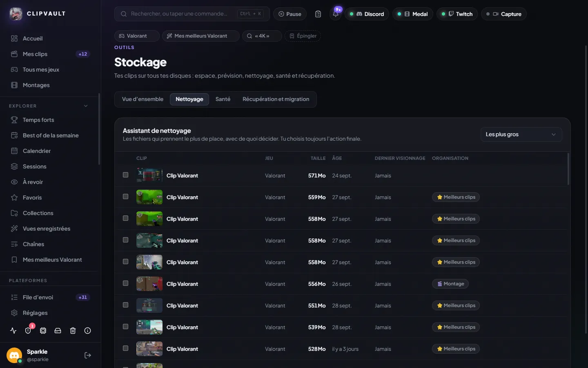The width and height of the screenshot is (588, 368).
Task: Open thumbnail of the 539 Mo clip
Action: pyautogui.click(x=149, y=327)
